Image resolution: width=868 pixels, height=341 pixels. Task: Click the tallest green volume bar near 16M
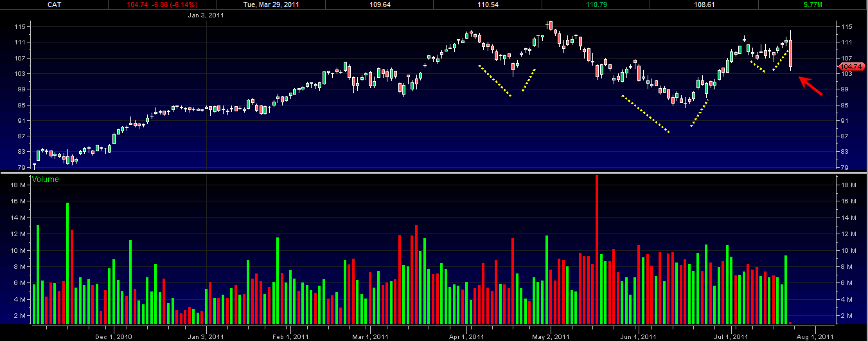coord(67,263)
